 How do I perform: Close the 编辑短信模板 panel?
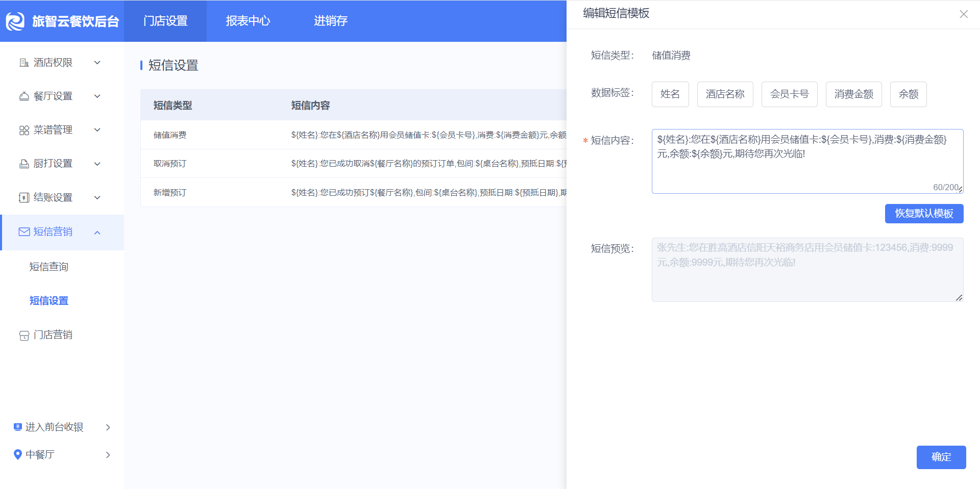pos(964,14)
